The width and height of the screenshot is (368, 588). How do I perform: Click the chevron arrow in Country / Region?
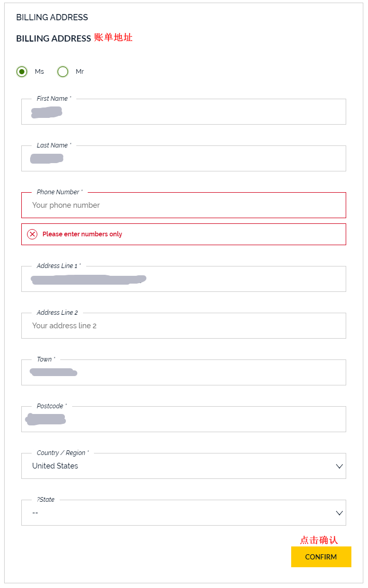tap(339, 466)
